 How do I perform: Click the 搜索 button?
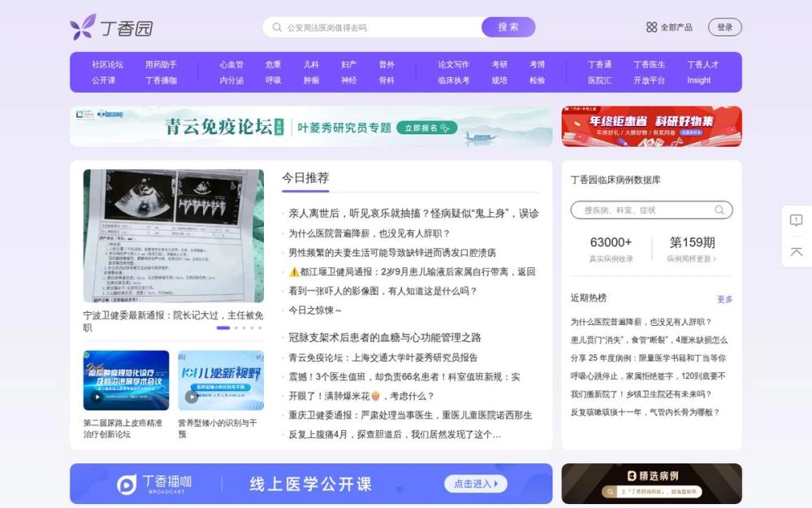[508, 27]
